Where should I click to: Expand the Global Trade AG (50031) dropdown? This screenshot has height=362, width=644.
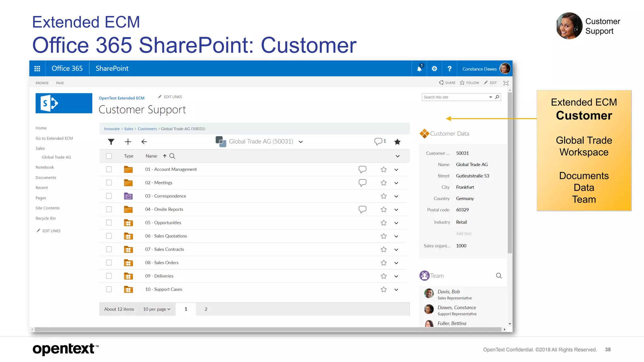(x=301, y=142)
